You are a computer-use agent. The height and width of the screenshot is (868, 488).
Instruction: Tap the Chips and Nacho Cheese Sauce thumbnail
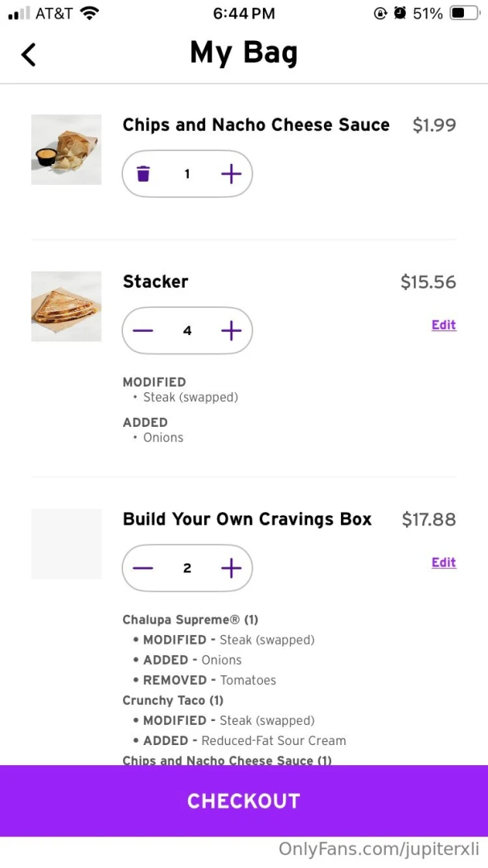click(x=66, y=149)
